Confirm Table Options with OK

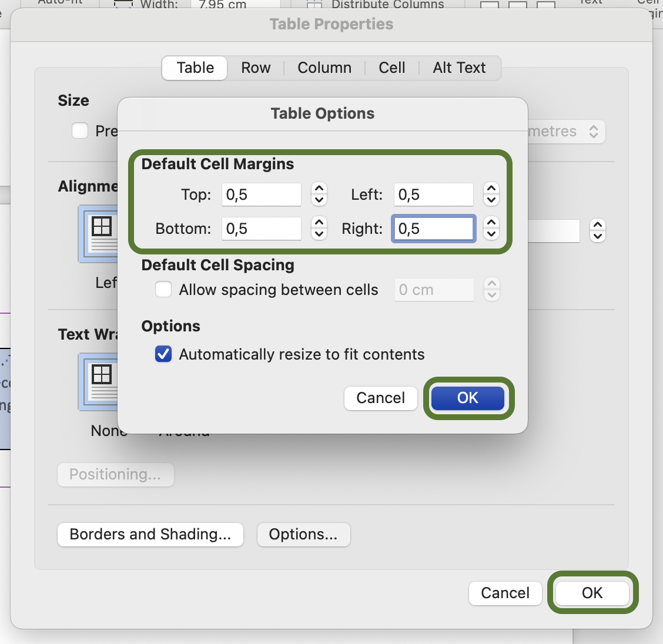(468, 398)
